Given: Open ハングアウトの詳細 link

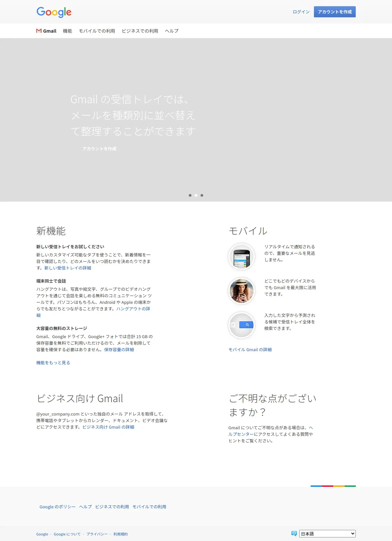Looking at the screenshot, I should click(133, 309).
